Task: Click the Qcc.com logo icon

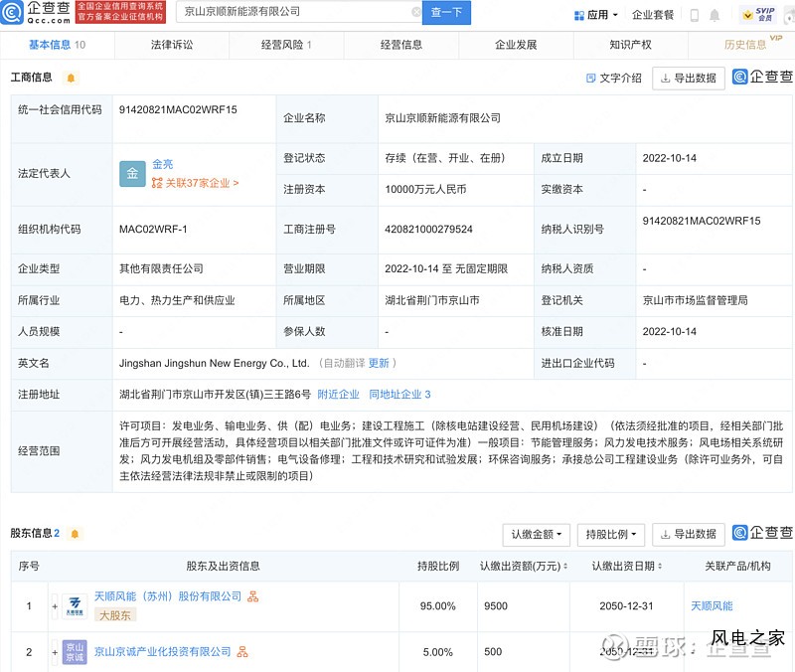Action: click(x=12, y=12)
